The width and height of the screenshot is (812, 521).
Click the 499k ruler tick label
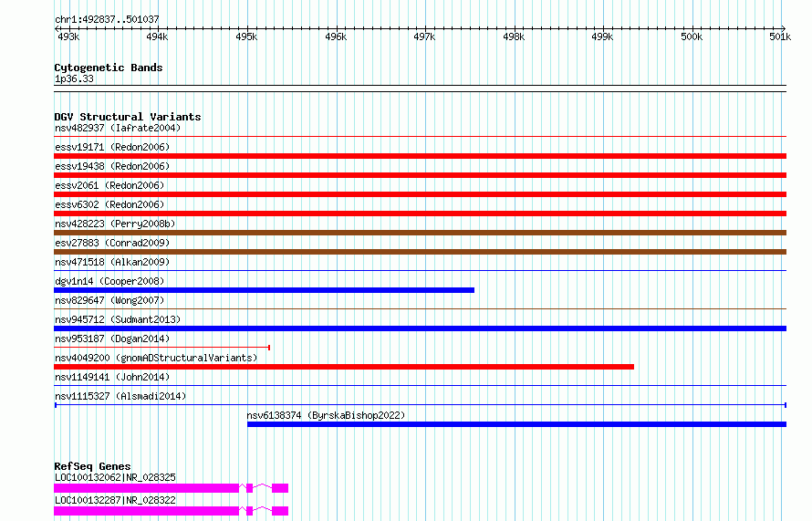(x=602, y=36)
